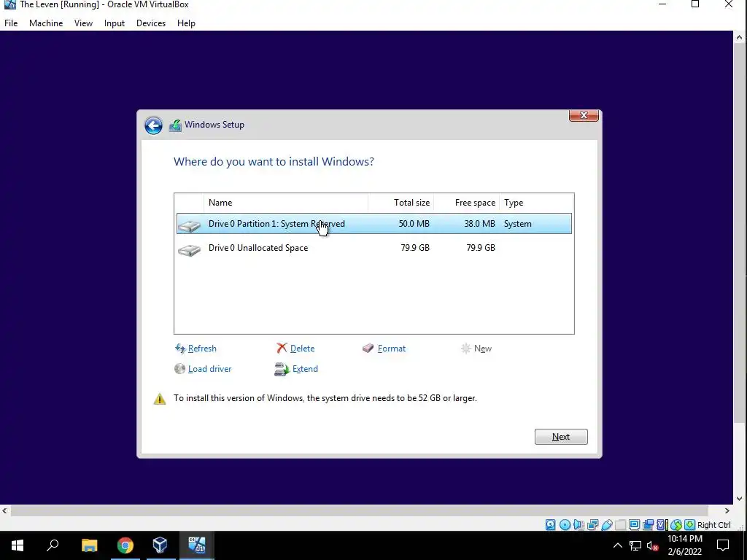Select Drive 0 Unallocated Space row
Screen dimensions: 747x560
(374, 248)
